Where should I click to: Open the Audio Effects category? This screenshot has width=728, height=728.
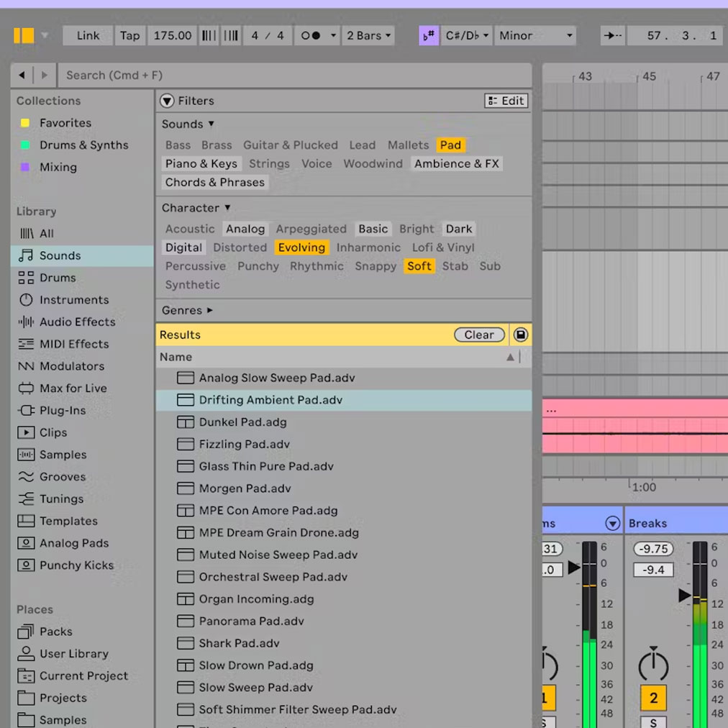tap(82, 322)
